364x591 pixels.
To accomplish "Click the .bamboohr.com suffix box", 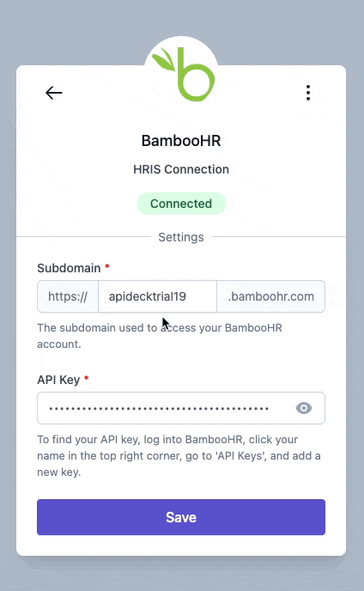I will click(271, 296).
